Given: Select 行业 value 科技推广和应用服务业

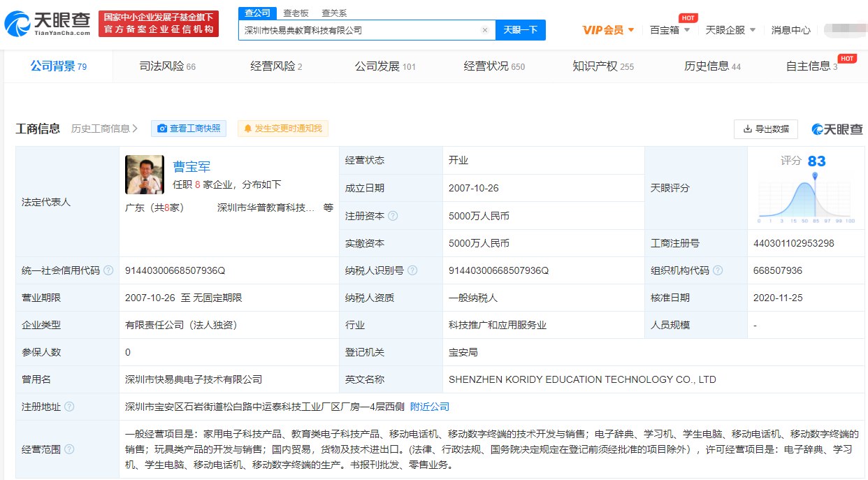Looking at the screenshot, I should [498, 325].
